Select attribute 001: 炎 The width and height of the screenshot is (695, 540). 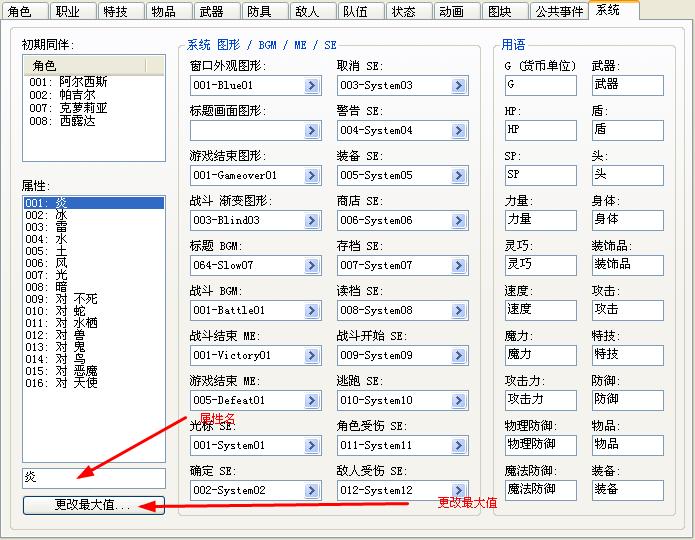point(94,203)
